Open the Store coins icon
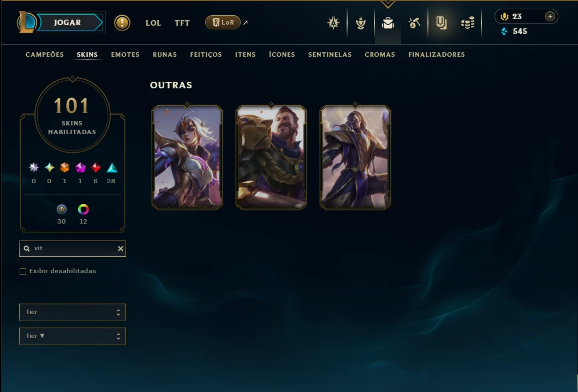 point(468,23)
